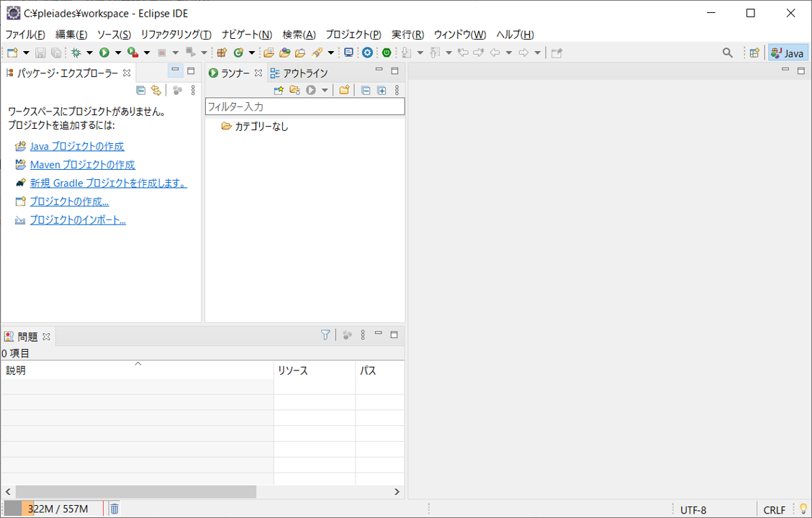Click the New Java Package icon

coord(222,53)
